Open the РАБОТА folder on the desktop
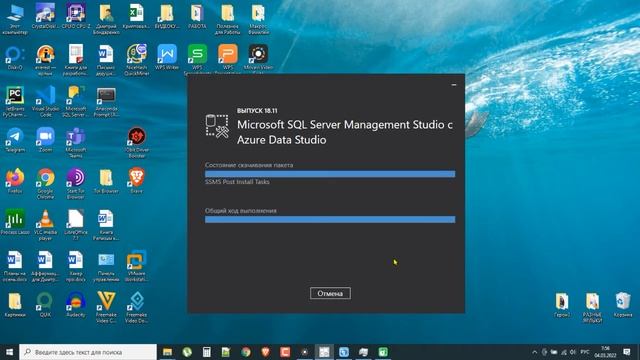This screenshot has width=640, height=360. point(197,16)
